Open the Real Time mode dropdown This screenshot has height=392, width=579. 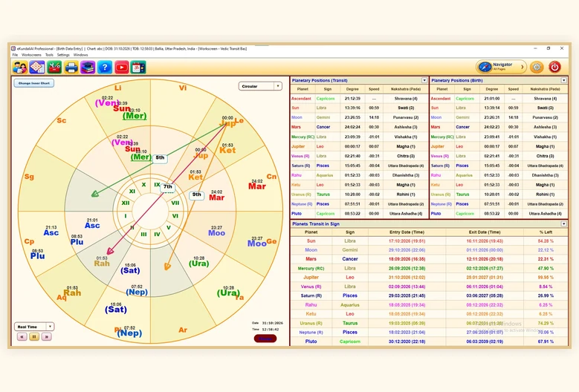[x=34, y=327]
